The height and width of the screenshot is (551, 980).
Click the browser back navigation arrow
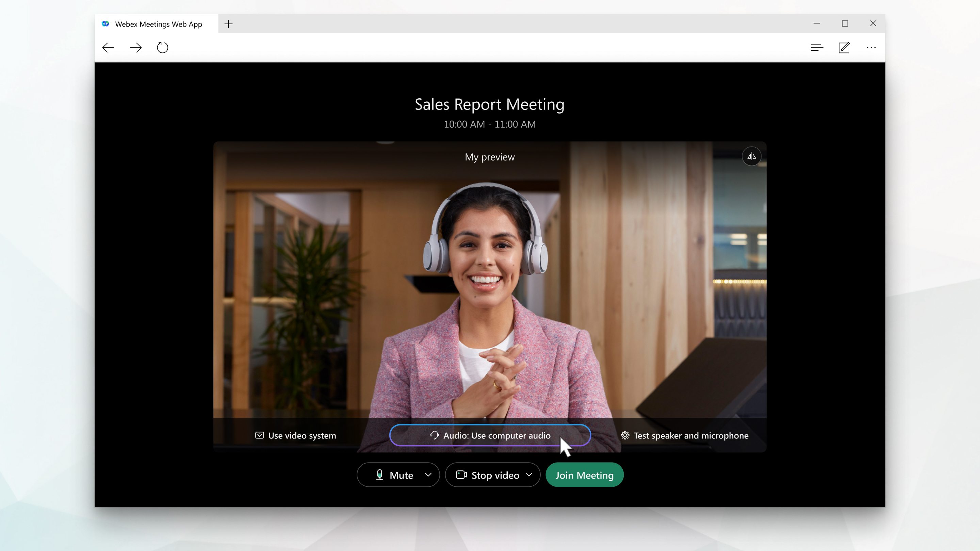point(108,47)
